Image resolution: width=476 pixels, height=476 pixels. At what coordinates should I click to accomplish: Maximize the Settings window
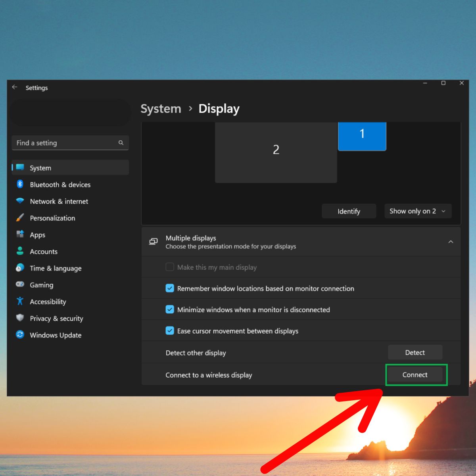pyautogui.click(x=443, y=83)
